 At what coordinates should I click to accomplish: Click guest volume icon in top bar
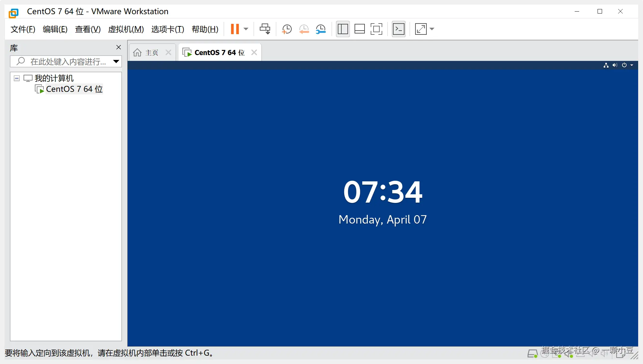[615, 65]
